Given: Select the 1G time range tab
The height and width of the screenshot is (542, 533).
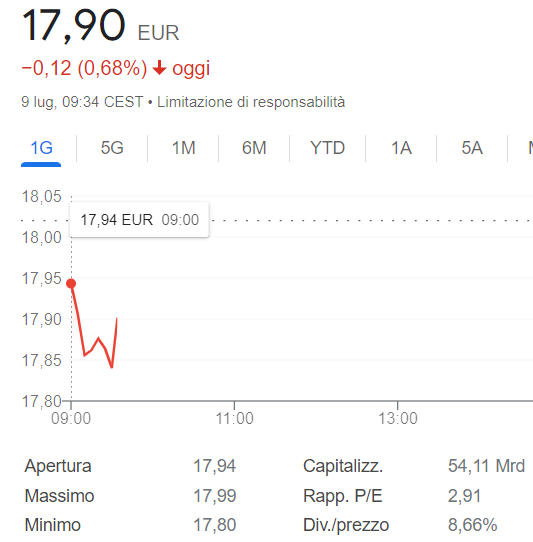Looking at the screenshot, I should [41, 148].
